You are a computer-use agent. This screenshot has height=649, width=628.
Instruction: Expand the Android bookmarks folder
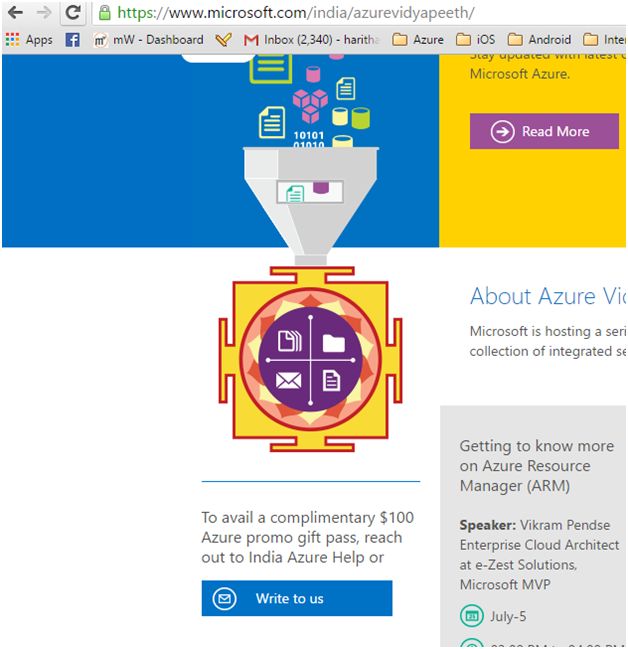pos(539,40)
